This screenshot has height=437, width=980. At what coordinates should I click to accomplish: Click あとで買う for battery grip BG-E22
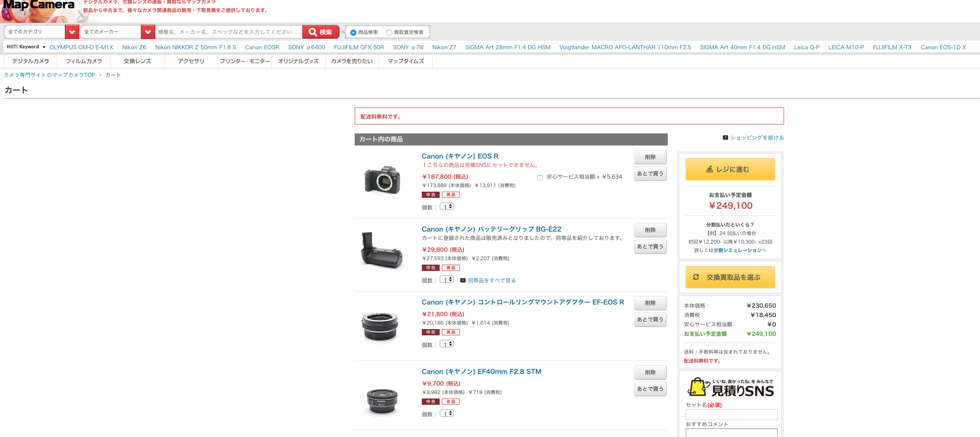[650, 247]
